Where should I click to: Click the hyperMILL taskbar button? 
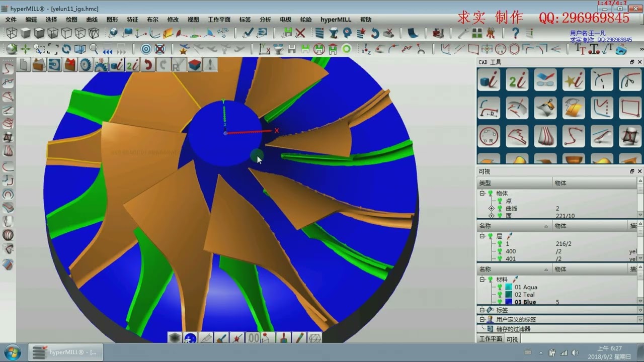(x=65, y=352)
